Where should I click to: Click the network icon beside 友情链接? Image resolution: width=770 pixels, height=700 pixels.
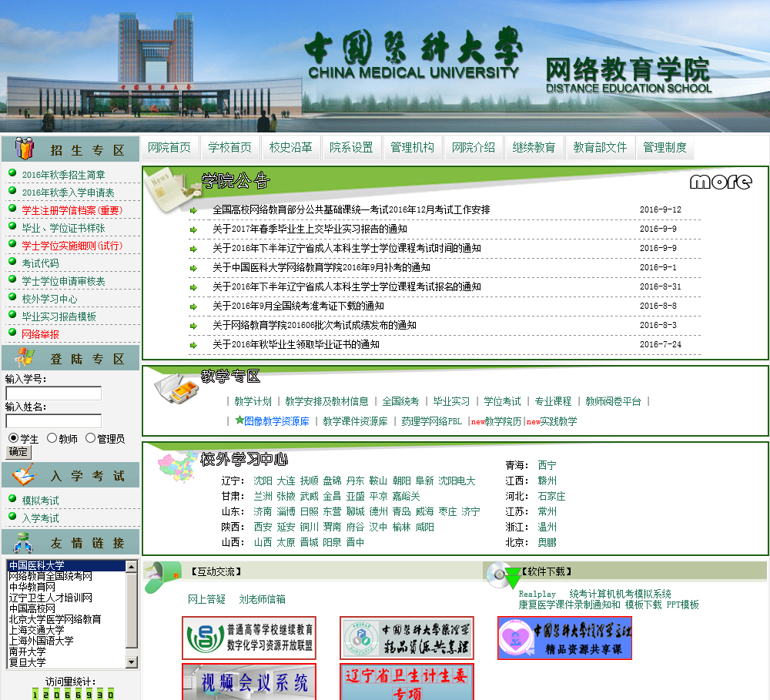[x=23, y=543]
